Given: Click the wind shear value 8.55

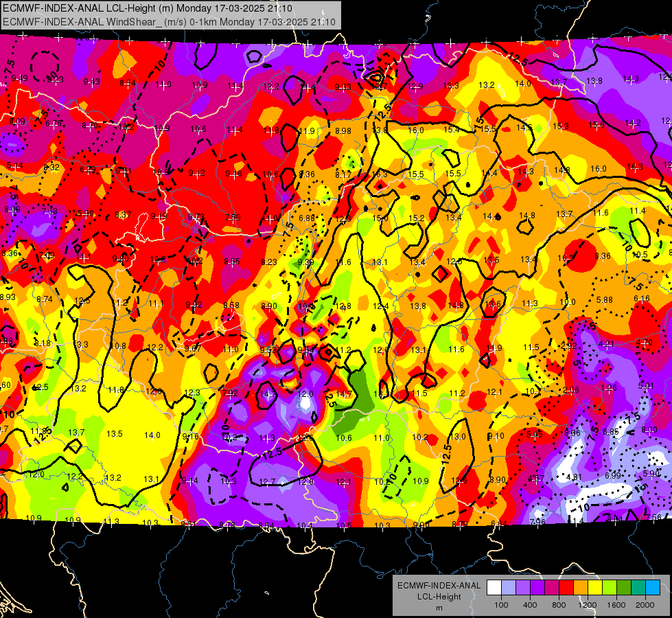Looking at the screenshot, I should [232, 261].
